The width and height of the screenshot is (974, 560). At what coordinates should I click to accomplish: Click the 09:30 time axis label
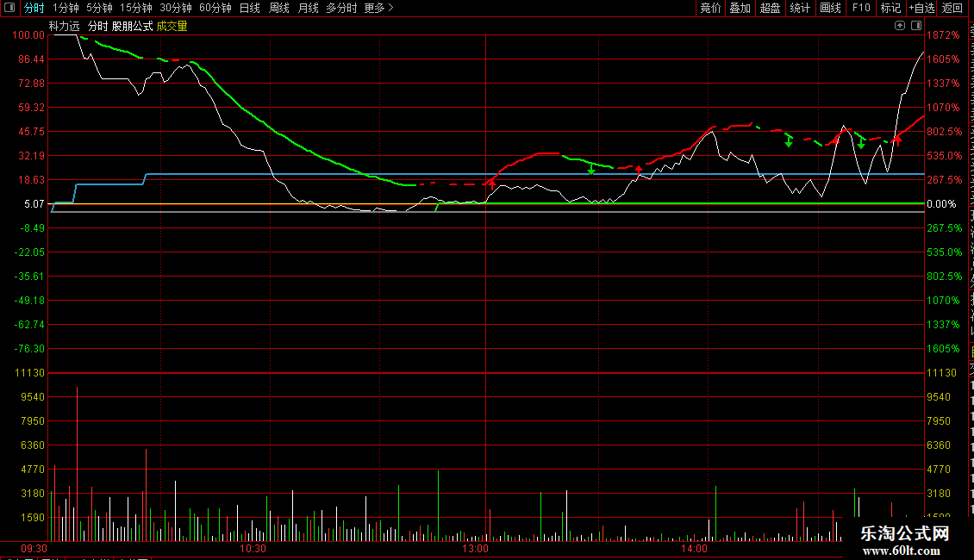(x=34, y=549)
